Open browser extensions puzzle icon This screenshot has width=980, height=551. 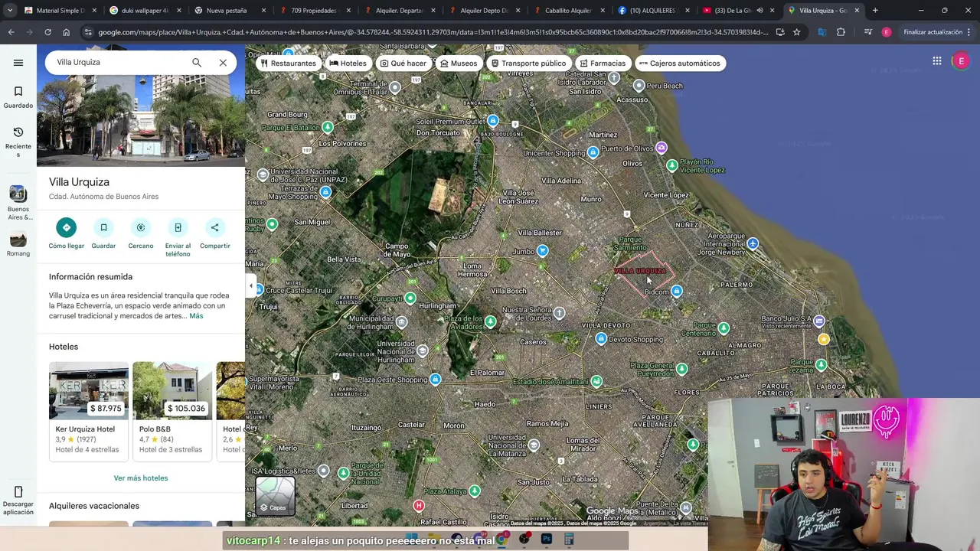[841, 32]
